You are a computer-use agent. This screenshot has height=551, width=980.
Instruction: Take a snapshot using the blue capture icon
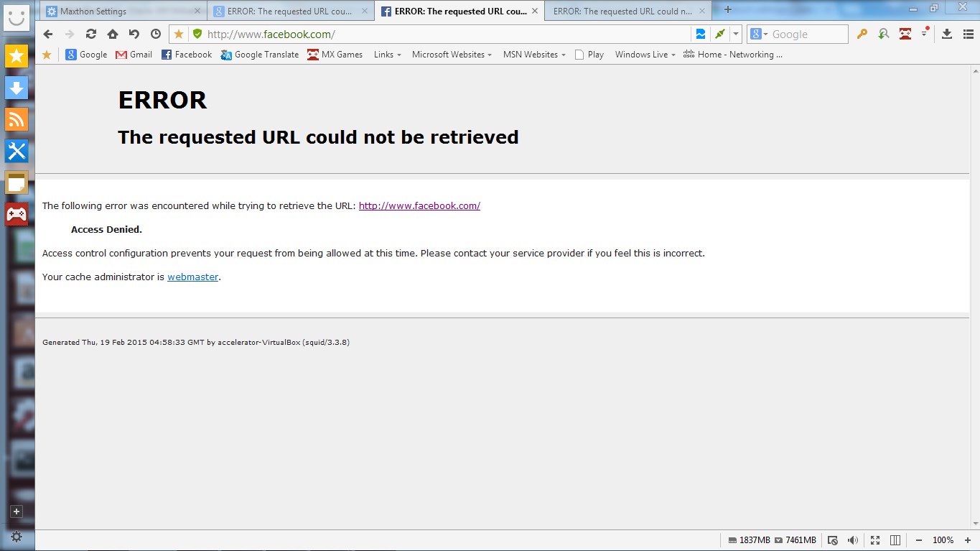[701, 33]
